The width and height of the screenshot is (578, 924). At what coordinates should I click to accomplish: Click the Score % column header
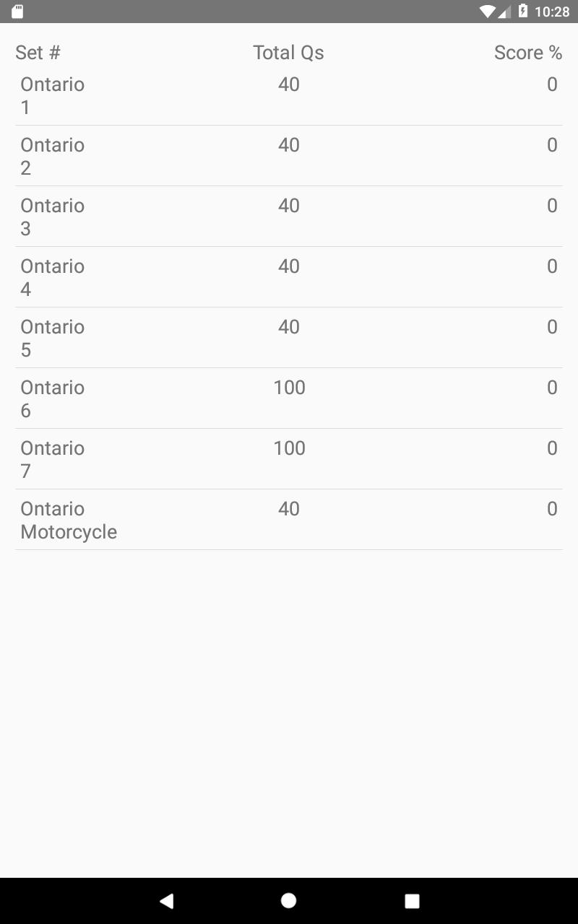pos(528,53)
